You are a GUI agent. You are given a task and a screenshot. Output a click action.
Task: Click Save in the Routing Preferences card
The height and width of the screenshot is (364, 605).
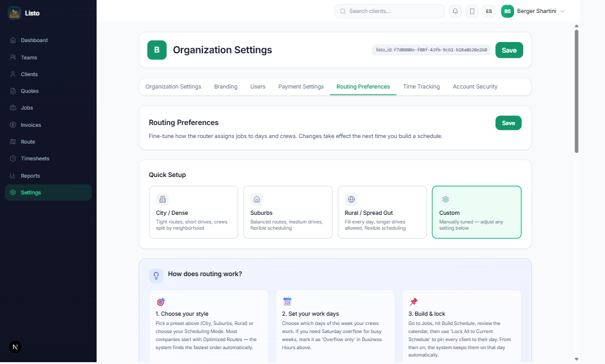(x=508, y=123)
